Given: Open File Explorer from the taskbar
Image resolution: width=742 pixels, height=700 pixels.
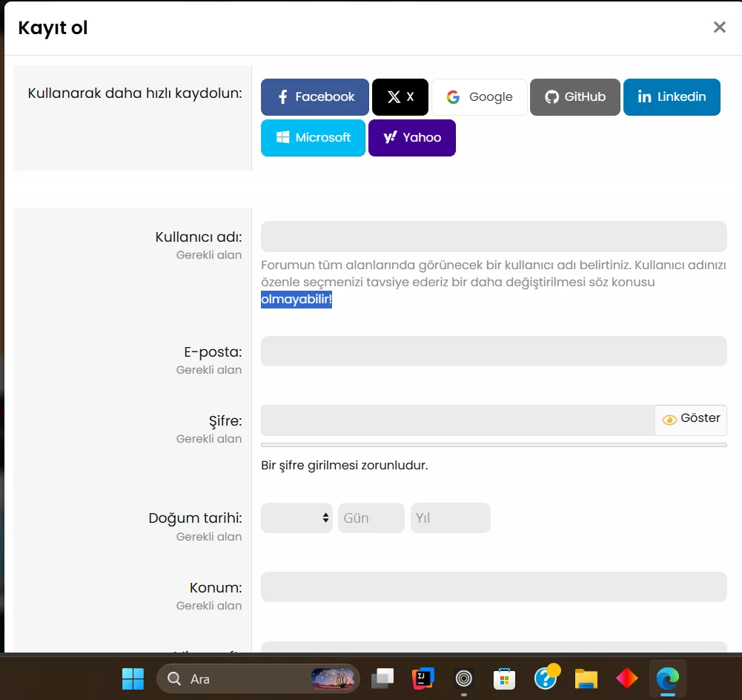Looking at the screenshot, I should pyautogui.click(x=586, y=679).
